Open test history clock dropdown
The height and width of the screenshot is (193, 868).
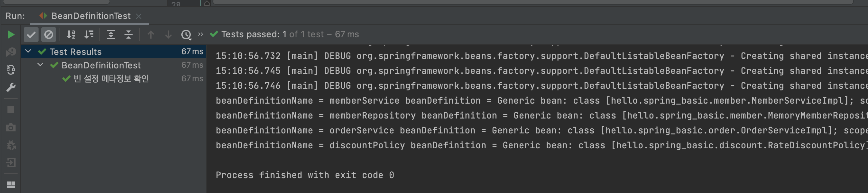point(186,35)
